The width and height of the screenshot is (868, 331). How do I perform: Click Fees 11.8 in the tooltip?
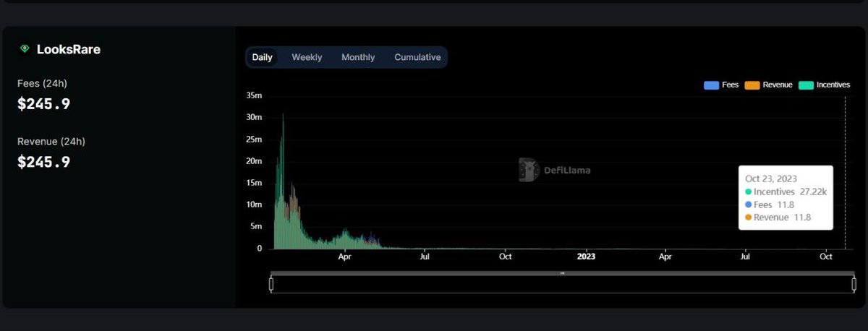pyautogui.click(x=768, y=205)
